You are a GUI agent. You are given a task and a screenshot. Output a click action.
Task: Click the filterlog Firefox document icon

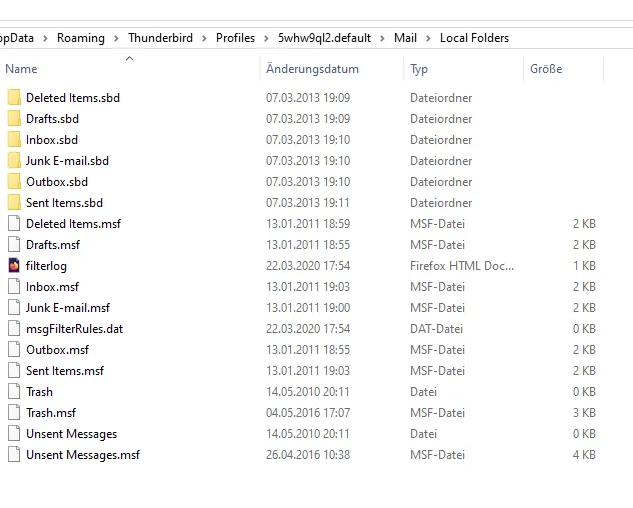pyautogui.click(x=14, y=266)
